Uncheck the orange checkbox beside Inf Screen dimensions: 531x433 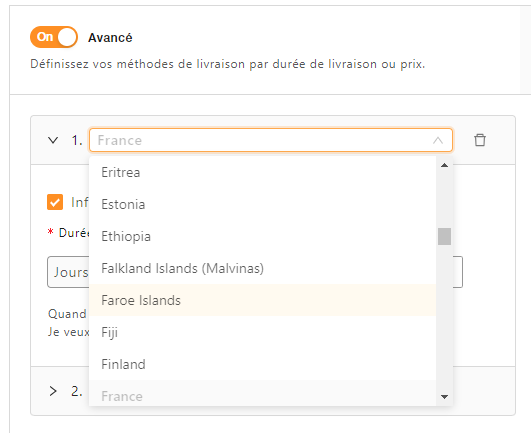55,202
